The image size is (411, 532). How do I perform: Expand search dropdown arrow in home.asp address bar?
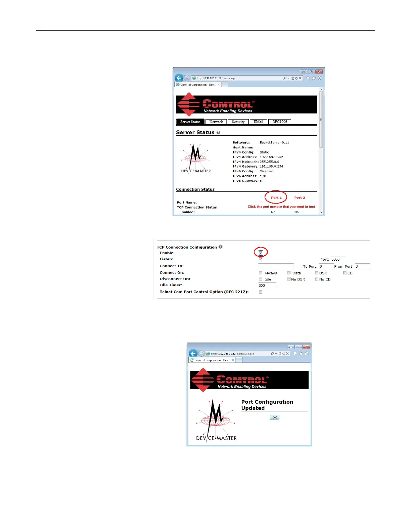tap(288, 78)
